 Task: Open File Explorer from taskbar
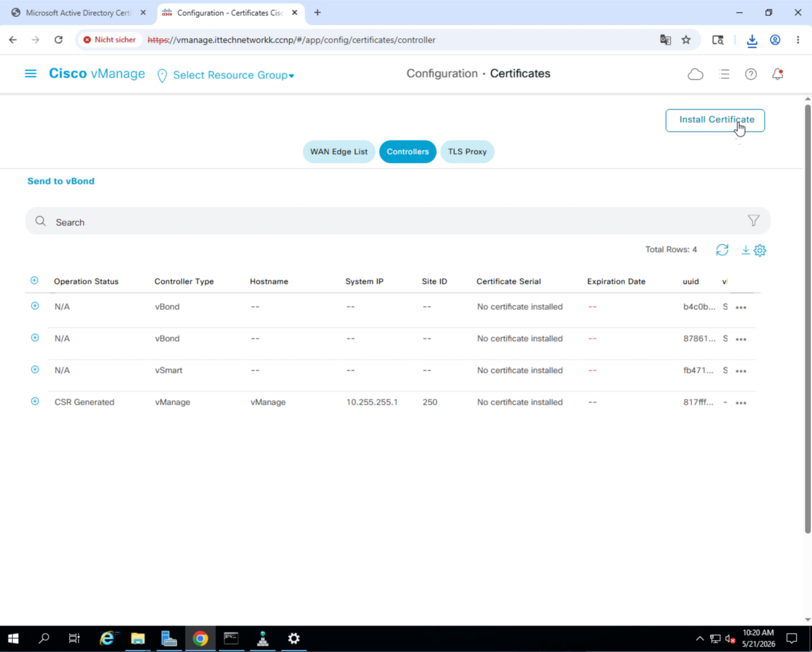tap(138, 638)
